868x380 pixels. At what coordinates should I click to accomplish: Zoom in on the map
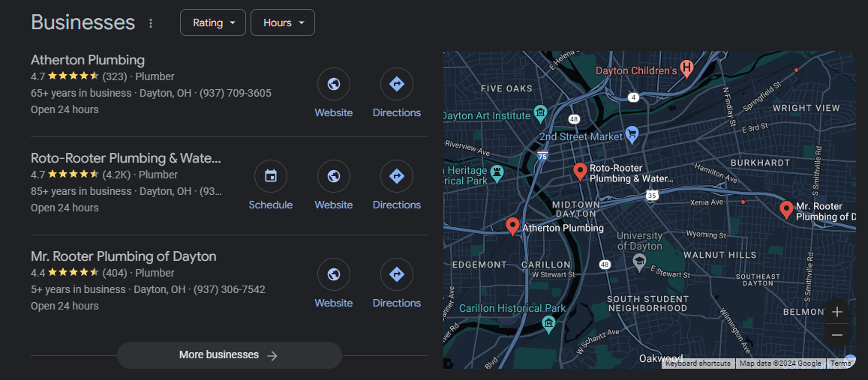click(836, 312)
